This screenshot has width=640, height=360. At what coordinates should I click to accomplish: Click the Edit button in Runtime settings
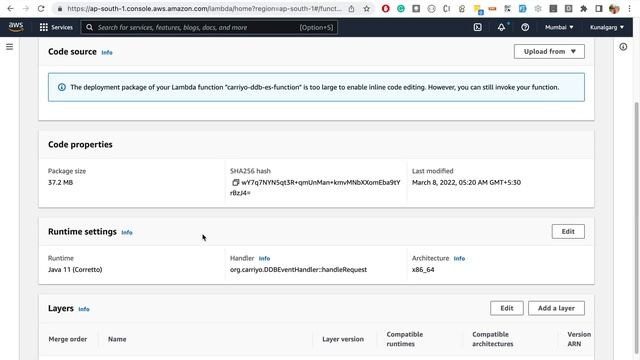point(568,231)
